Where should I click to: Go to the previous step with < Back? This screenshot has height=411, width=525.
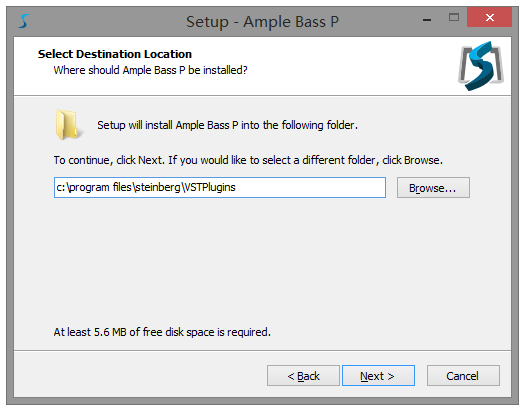click(x=303, y=376)
